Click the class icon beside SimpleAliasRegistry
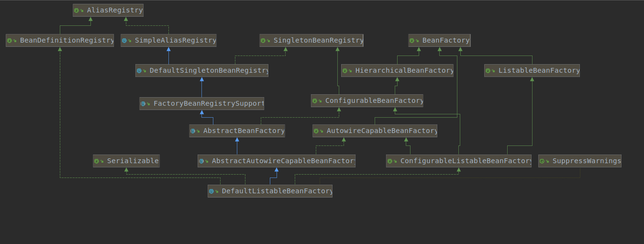 pyautogui.click(x=125, y=41)
